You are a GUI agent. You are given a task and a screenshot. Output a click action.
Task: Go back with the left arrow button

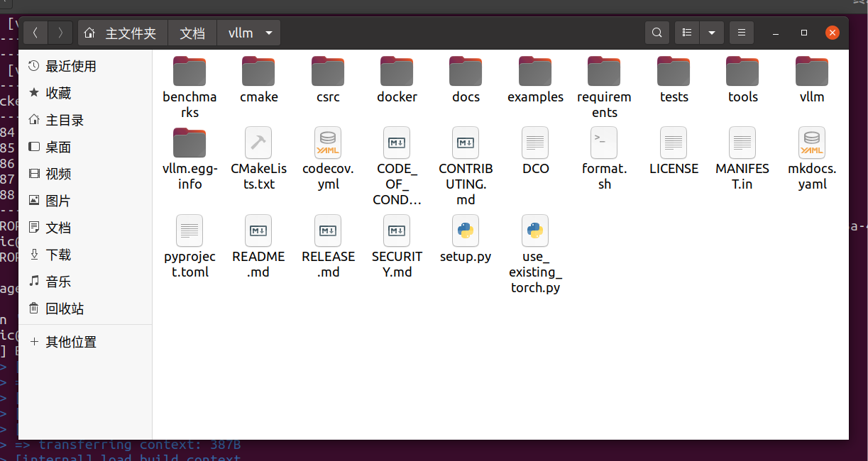(35, 33)
